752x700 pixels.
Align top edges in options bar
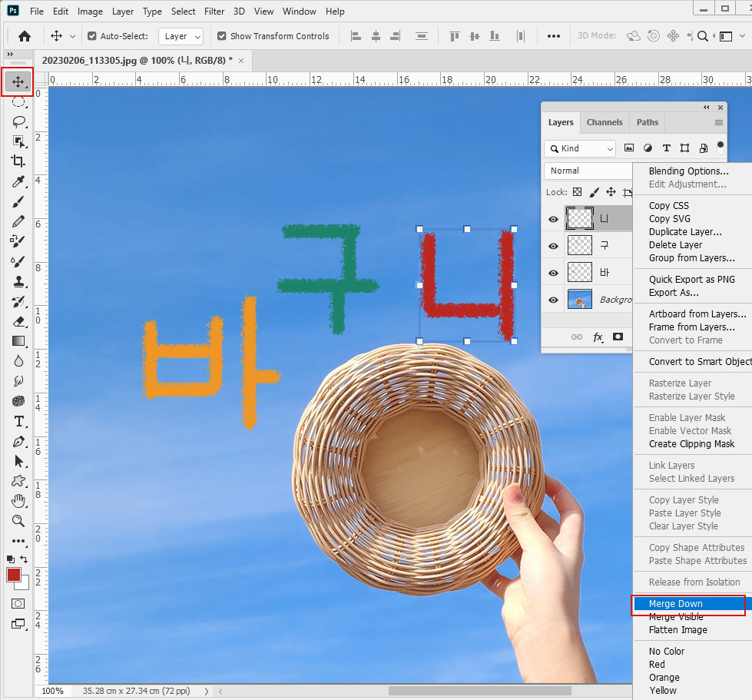coord(454,36)
